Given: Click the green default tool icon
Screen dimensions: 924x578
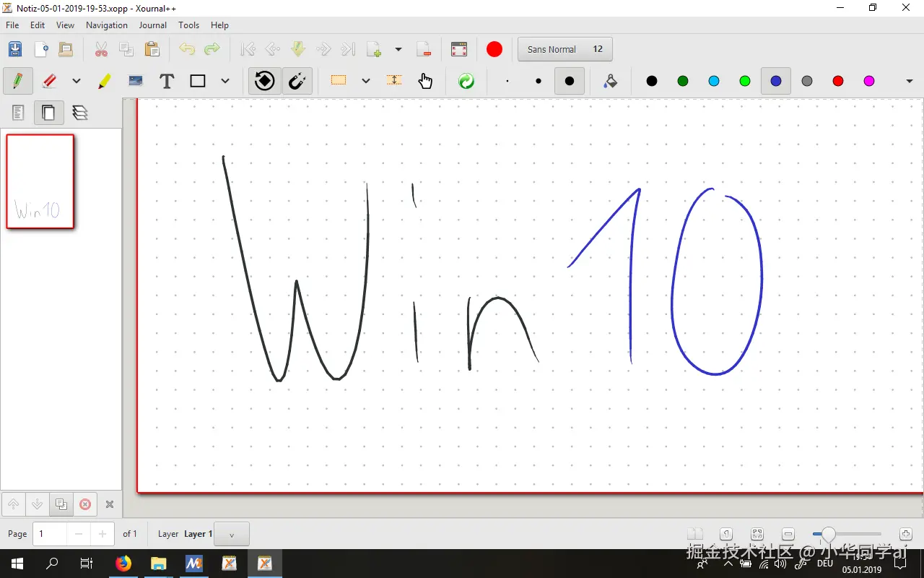Looking at the screenshot, I should pos(466,81).
